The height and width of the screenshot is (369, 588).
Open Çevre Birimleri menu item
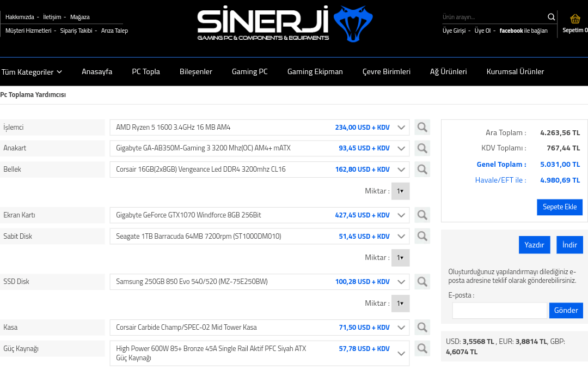[386, 71]
